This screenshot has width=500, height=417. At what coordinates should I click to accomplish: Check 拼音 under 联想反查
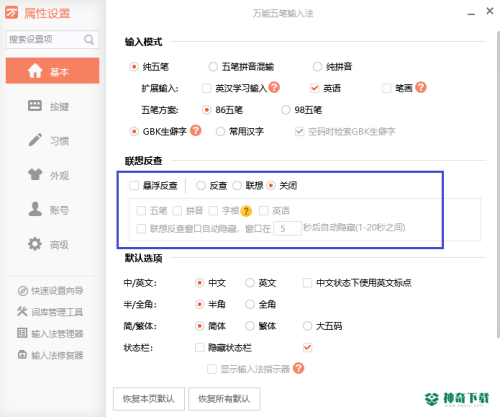pyautogui.click(x=177, y=211)
